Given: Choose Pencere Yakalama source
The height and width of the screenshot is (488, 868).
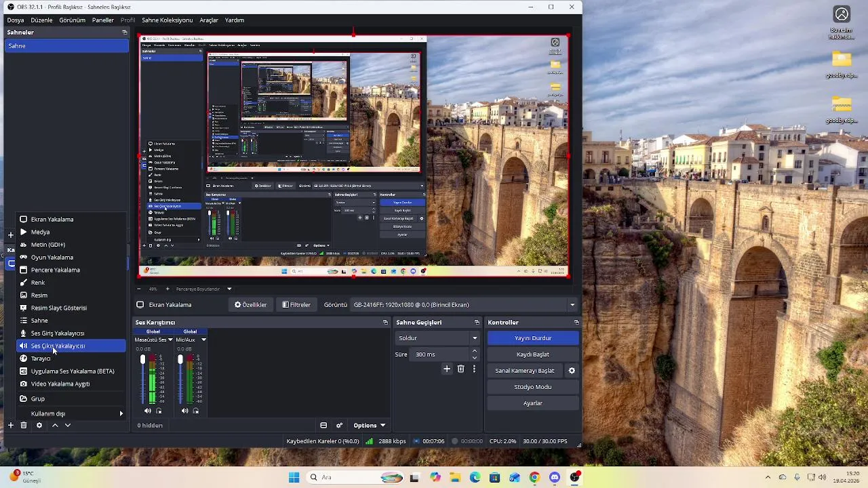Looking at the screenshot, I should [71, 270].
